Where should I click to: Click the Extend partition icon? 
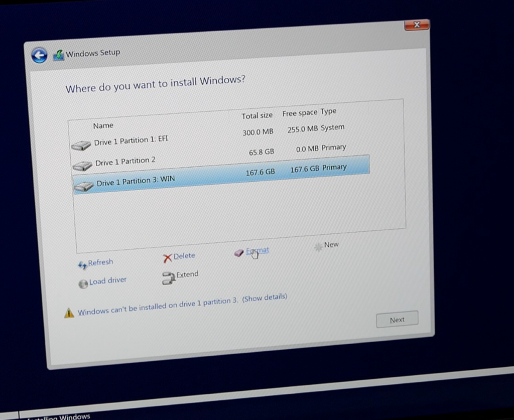tap(169, 278)
